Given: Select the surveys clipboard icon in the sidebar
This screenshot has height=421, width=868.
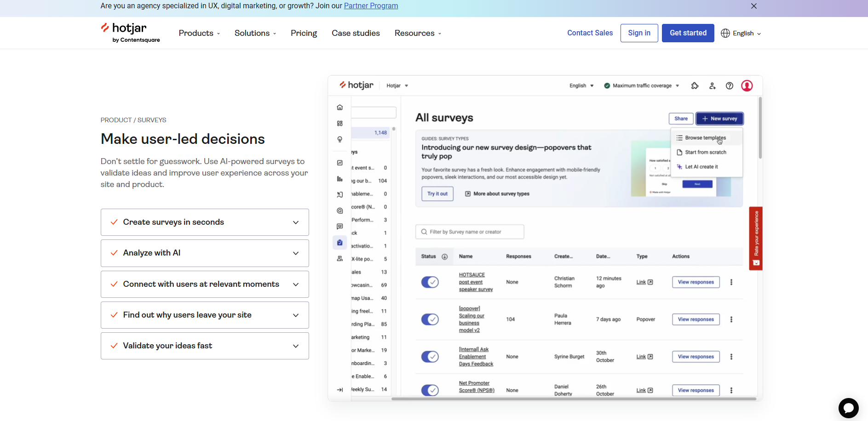Looking at the screenshot, I should click(340, 243).
